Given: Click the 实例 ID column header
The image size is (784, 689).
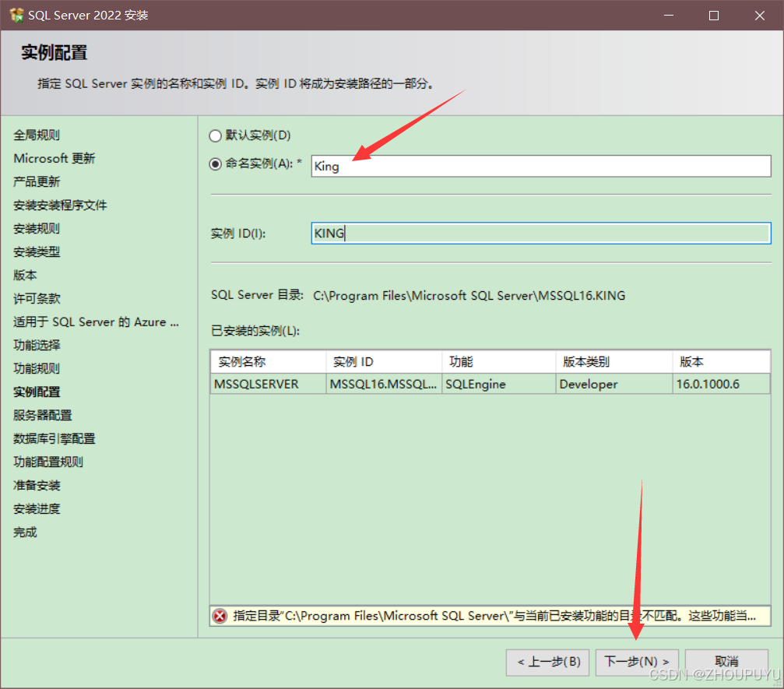Looking at the screenshot, I should (384, 361).
